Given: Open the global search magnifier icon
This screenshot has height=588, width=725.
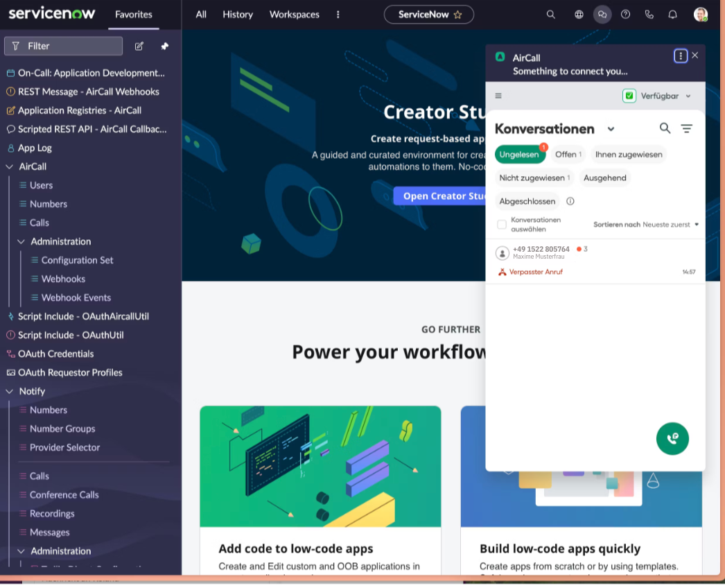Looking at the screenshot, I should pyautogui.click(x=550, y=15).
